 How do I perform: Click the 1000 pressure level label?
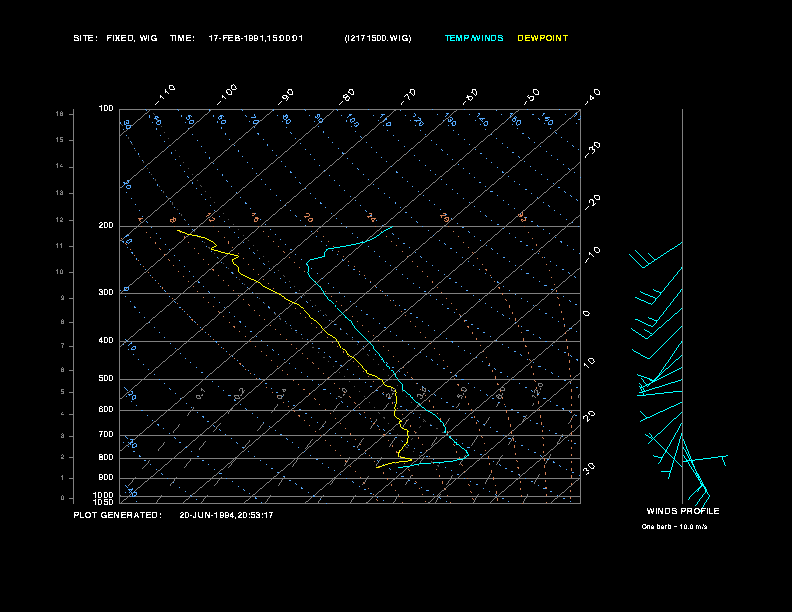pyautogui.click(x=104, y=495)
